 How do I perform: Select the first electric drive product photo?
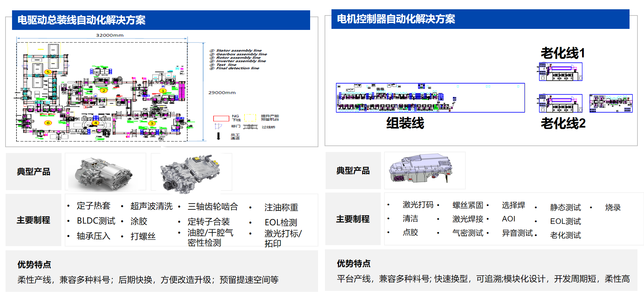[x=105, y=172]
